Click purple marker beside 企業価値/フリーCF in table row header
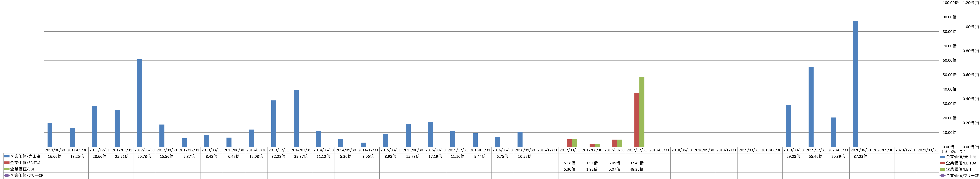The width and height of the screenshot is (980, 179). [7, 175]
